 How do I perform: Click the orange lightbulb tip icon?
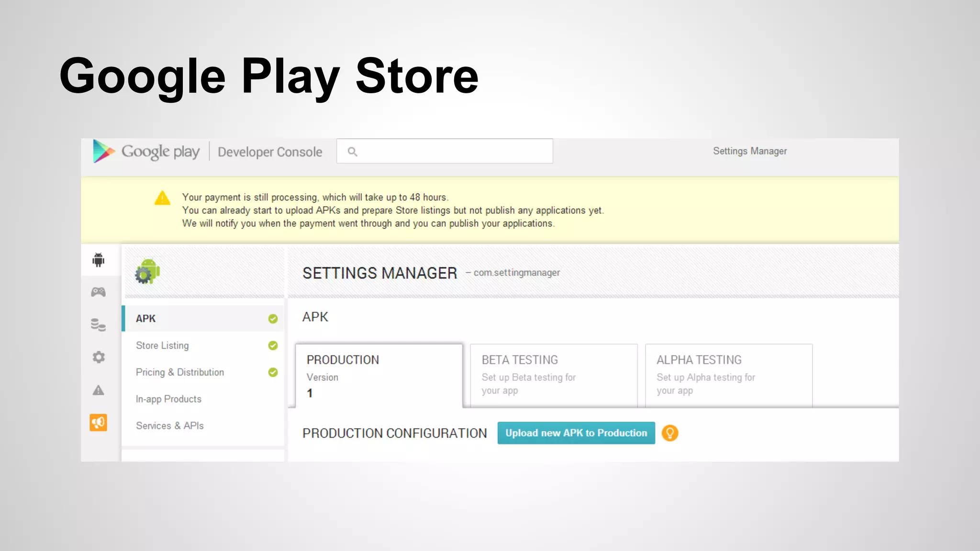[670, 433]
